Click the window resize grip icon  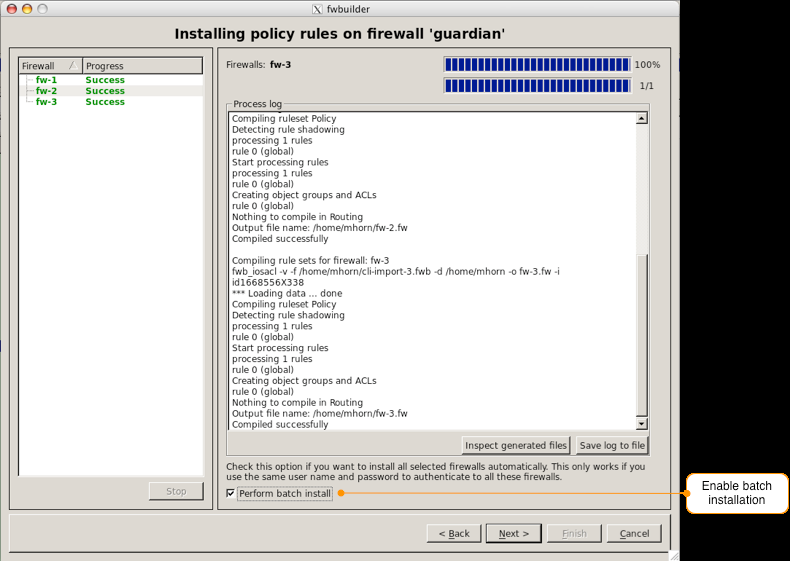[x=673, y=555]
